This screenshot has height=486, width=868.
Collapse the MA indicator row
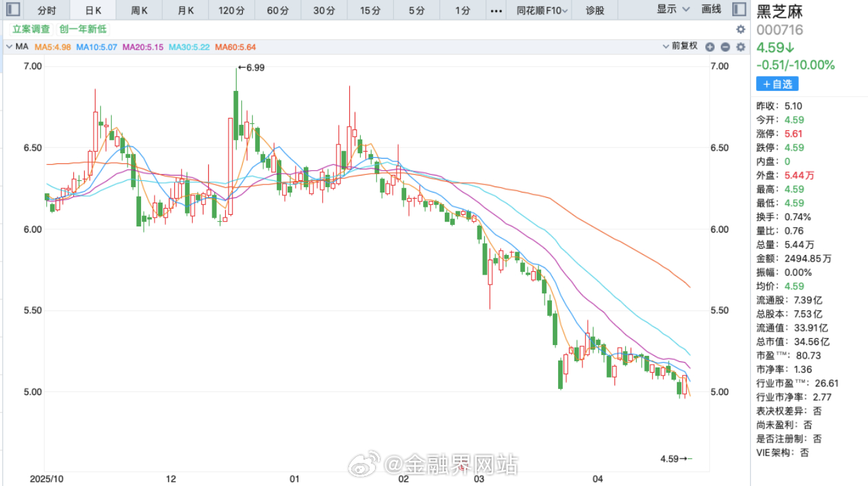[x=8, y=46]
